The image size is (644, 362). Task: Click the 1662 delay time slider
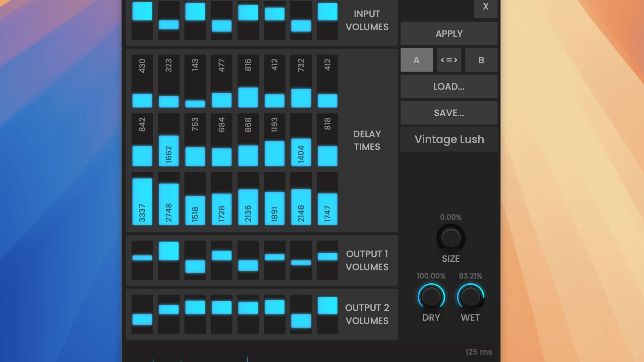coord(169,151)
